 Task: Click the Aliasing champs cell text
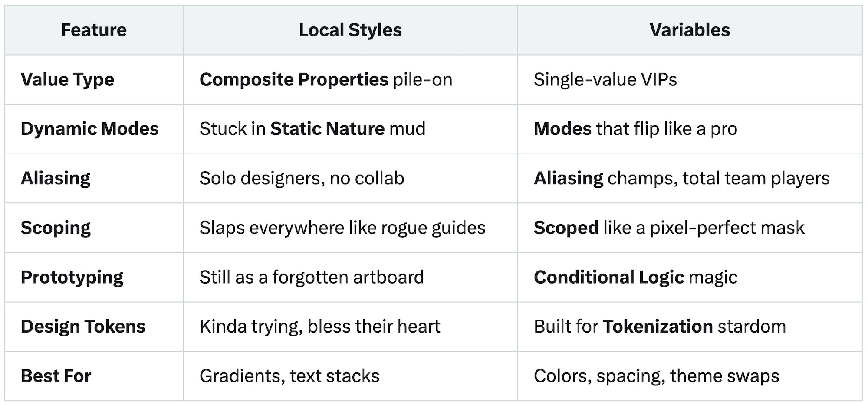681,179
